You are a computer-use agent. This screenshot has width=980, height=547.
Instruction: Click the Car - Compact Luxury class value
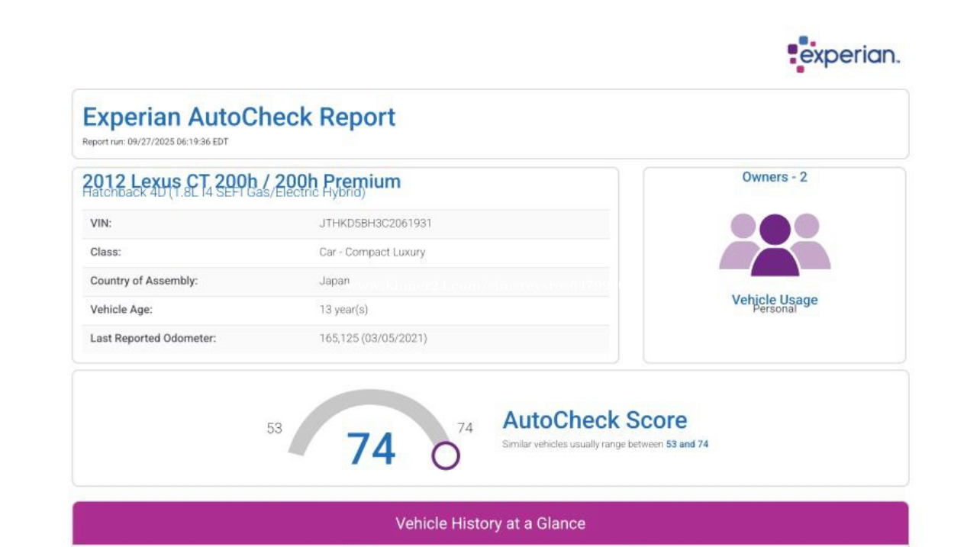[x=372, y=252]
